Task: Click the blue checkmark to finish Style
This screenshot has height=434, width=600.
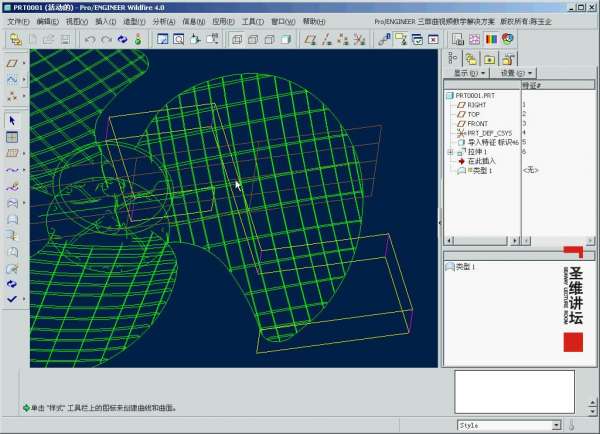Action: click(12, 298)
